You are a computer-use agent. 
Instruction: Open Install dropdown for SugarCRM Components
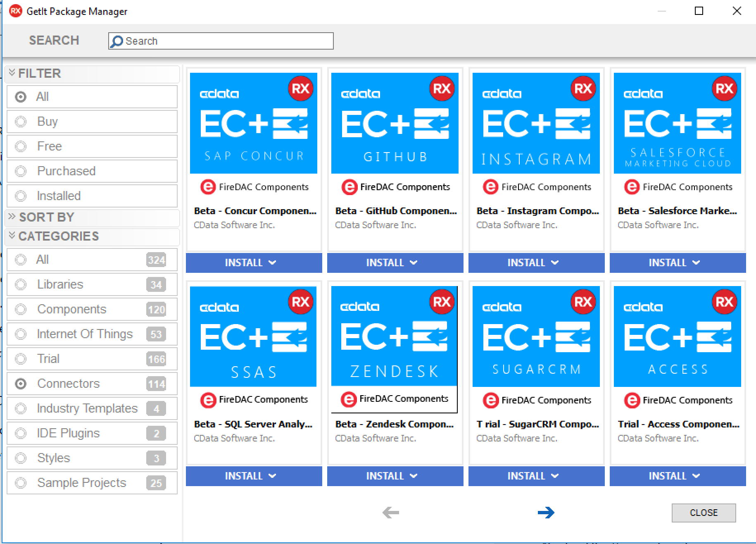click(x=536, y=476)
